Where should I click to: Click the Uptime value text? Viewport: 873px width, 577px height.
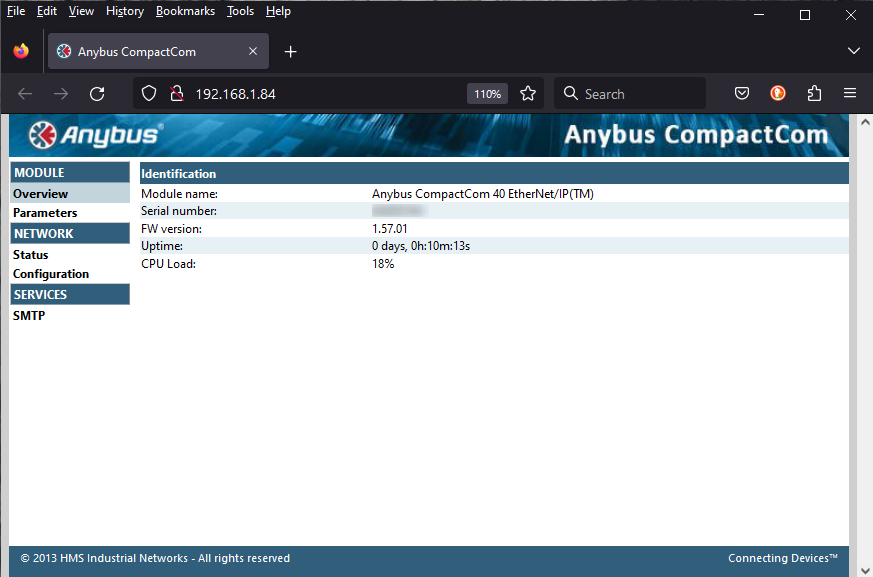tap(421, 246)
